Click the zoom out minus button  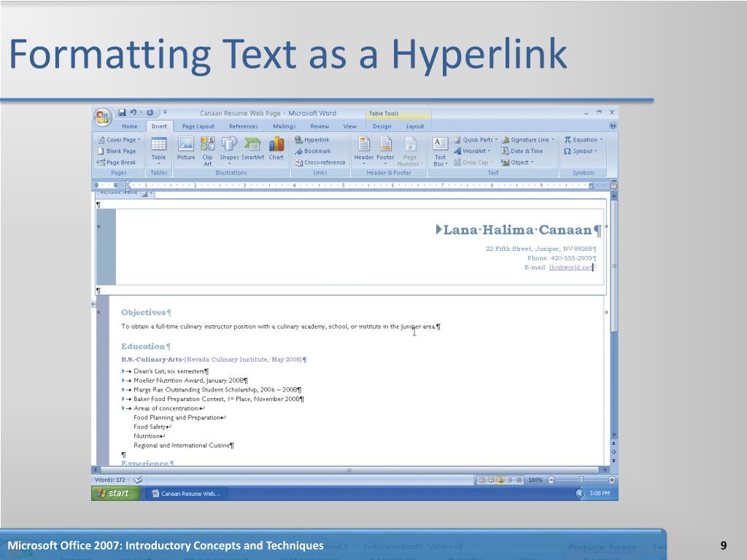coord(551,480)
